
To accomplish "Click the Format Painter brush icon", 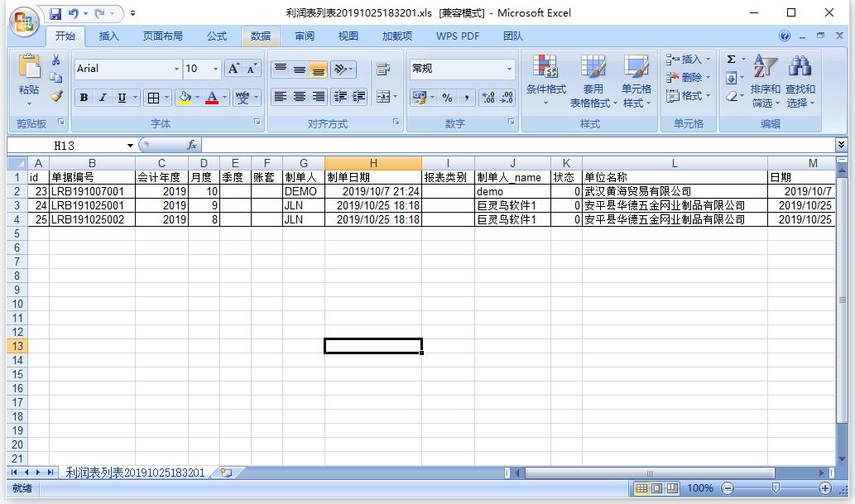I will point(56,96).
